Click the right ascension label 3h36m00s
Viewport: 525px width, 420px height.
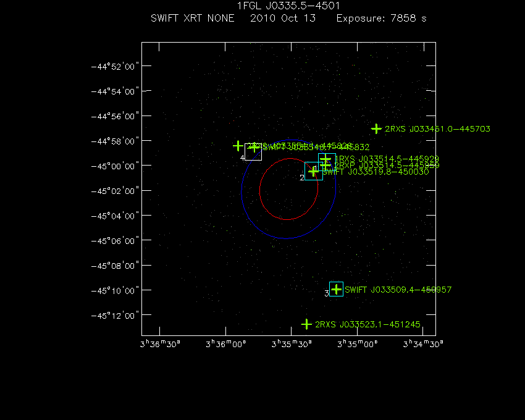(226, 344)
